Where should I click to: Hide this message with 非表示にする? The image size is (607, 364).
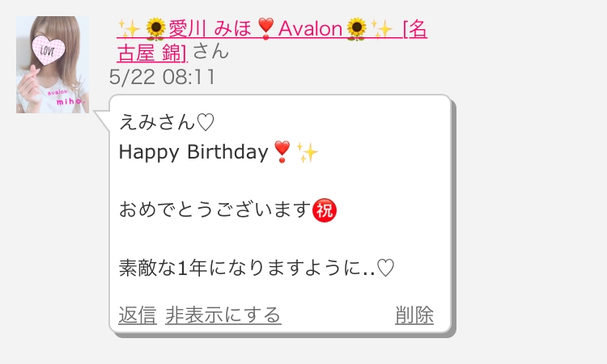coord(223,315)
